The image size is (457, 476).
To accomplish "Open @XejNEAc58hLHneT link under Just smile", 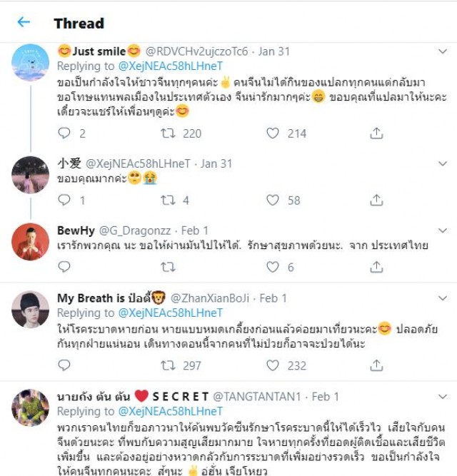I will coord(171,66).
